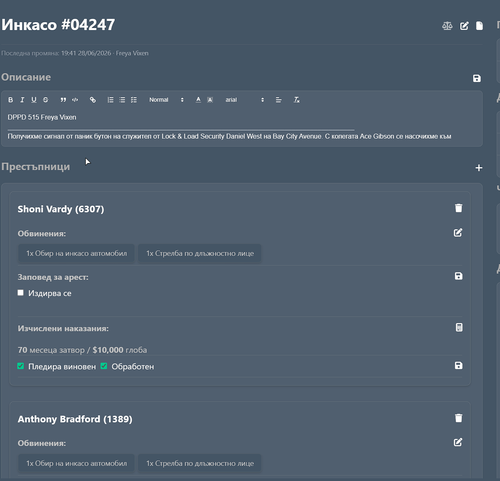500x481 pixels.
Task: Open the arial font family dropdown
Action: [245, 100]
